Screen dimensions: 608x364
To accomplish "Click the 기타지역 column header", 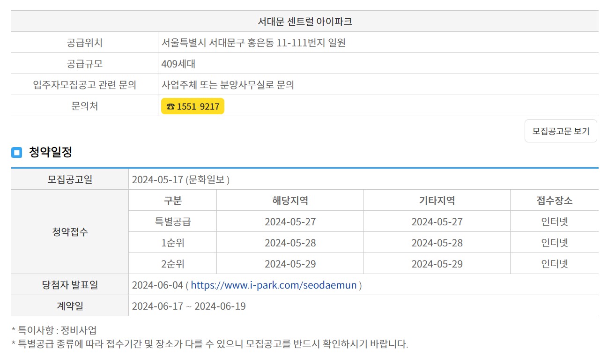I will (437, 201).
